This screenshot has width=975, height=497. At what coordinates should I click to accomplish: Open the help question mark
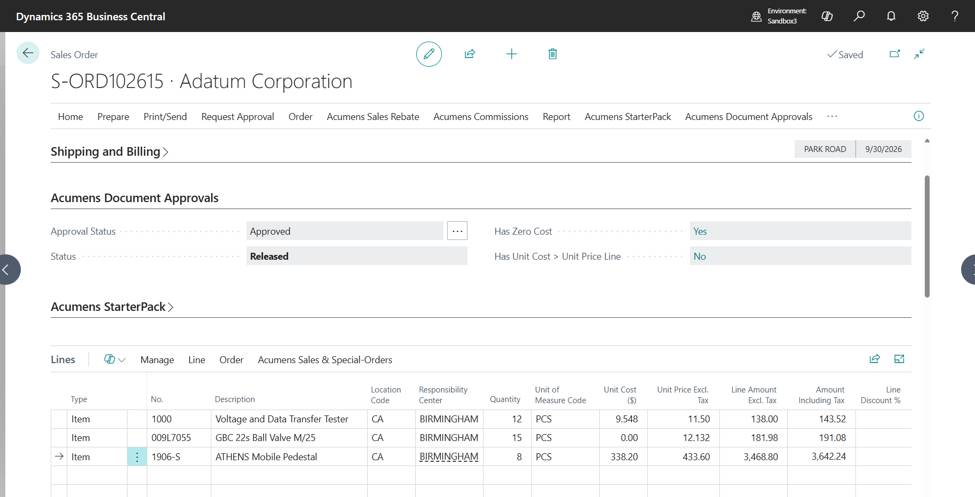954,16
